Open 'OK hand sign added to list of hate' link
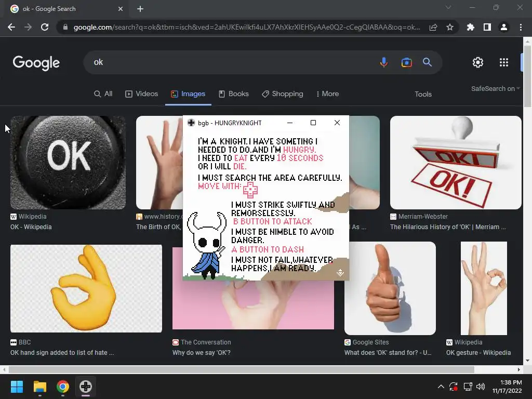Screen dimensions: 532x399 coord(62,353)
